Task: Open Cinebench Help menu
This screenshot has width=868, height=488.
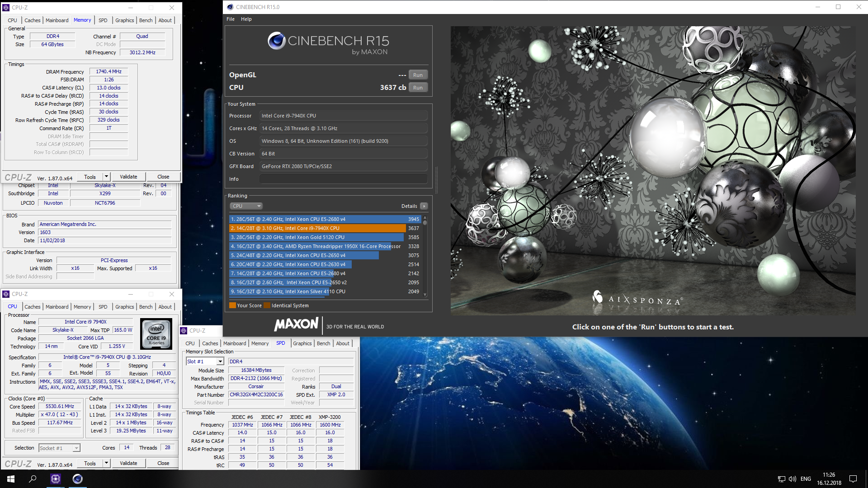Action: [246, 19]
